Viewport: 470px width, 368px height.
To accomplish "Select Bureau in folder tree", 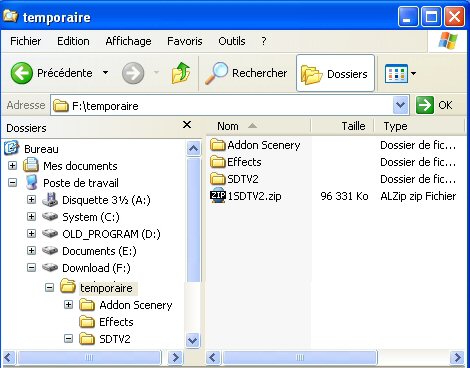I will (x=41, y=149).
